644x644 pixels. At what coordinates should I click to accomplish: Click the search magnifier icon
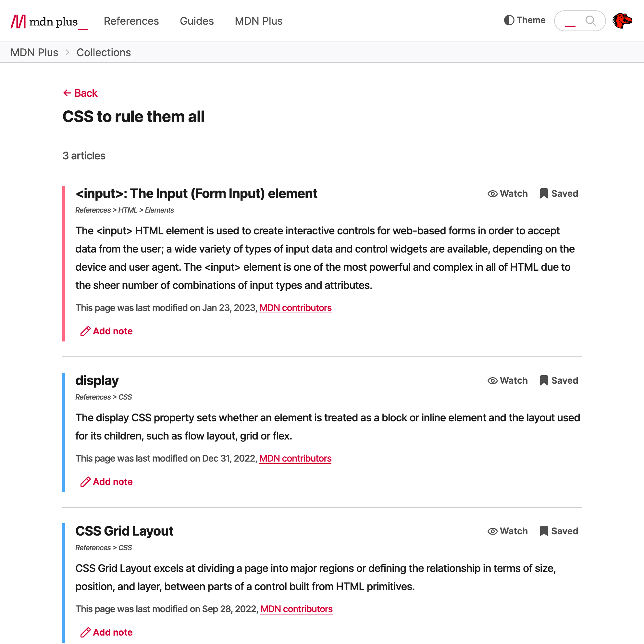point(590,21)
